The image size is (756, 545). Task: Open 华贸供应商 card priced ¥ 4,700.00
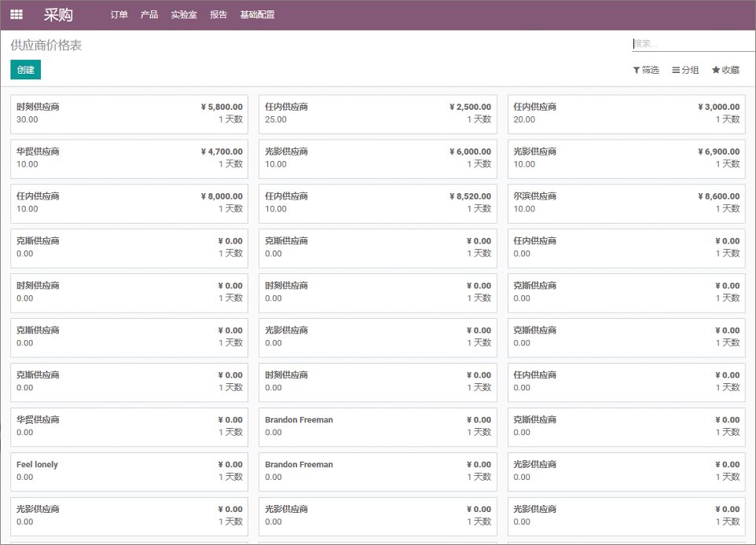pos(129,159)
